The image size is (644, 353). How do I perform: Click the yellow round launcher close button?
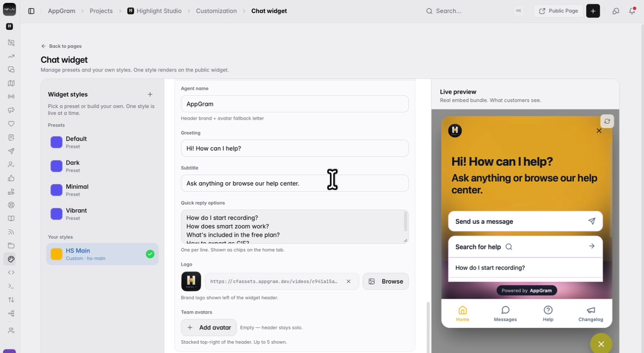601,344
